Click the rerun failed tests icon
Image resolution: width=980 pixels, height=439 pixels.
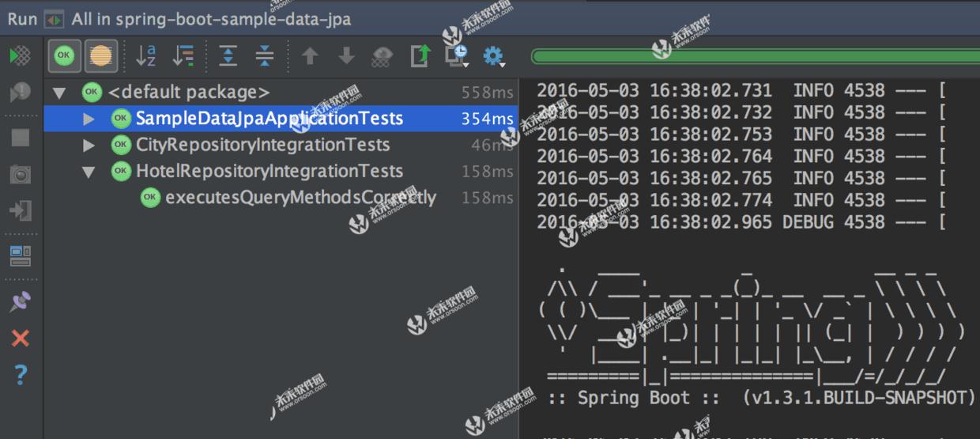click(x=21, y=94)
